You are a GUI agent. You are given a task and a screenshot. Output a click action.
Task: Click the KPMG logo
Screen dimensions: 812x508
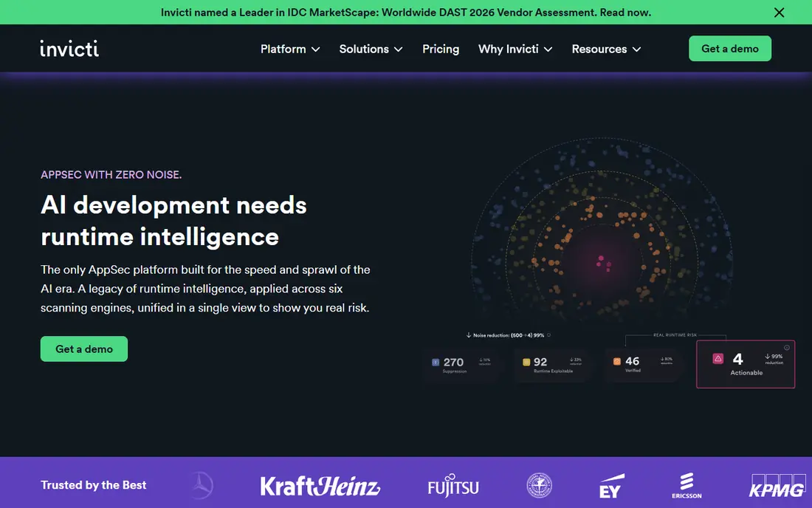tap(777, 486)
